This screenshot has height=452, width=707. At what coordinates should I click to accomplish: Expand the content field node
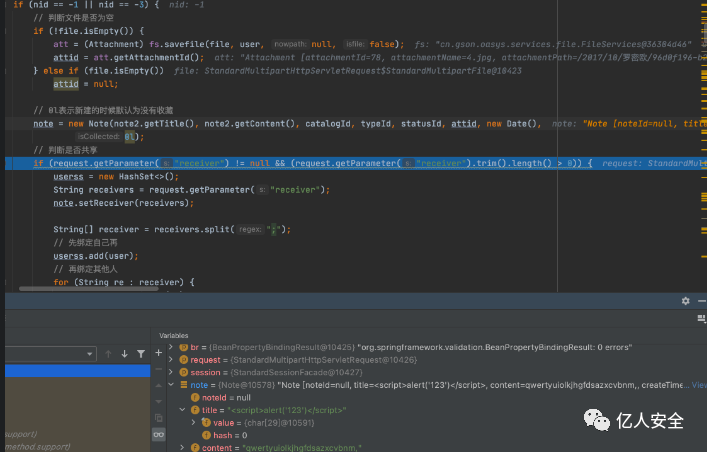pyautogui.click(x=183, y=448)
